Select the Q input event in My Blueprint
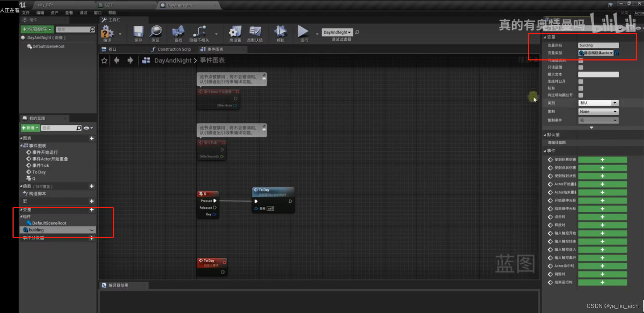644x313 pixels. (34, 178)
